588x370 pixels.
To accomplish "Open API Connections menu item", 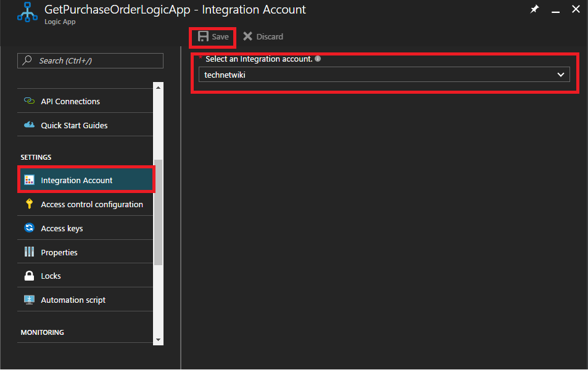I will pyautogui.click(x=85, y=101).
